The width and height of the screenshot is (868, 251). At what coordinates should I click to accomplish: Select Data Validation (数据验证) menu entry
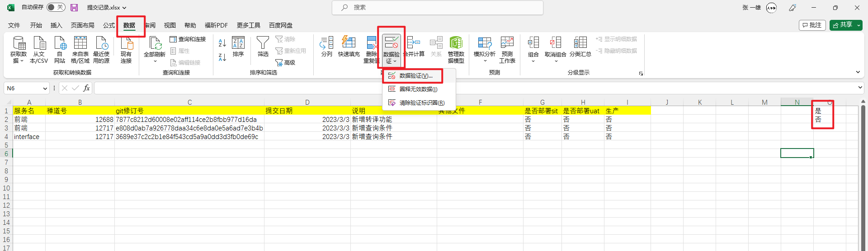point(415,76)
